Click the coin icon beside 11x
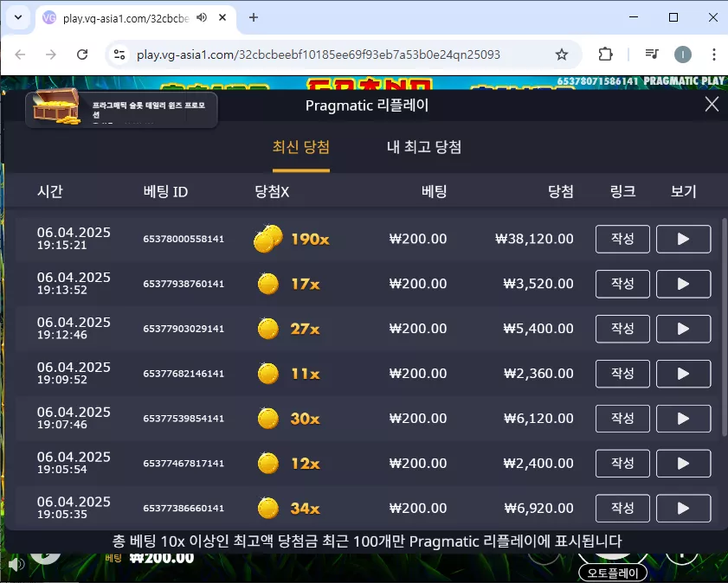This screenshot has width=728, height=583. click(x=267, y=374)
